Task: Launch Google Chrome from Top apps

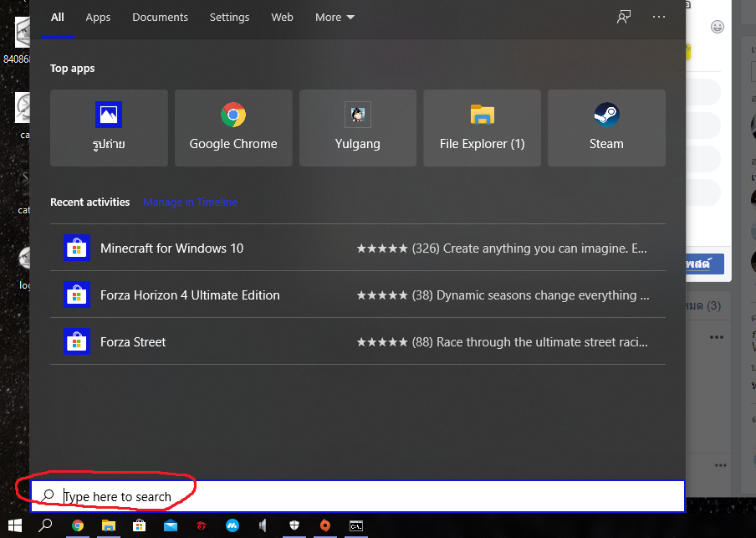Action: pos(233,128)
